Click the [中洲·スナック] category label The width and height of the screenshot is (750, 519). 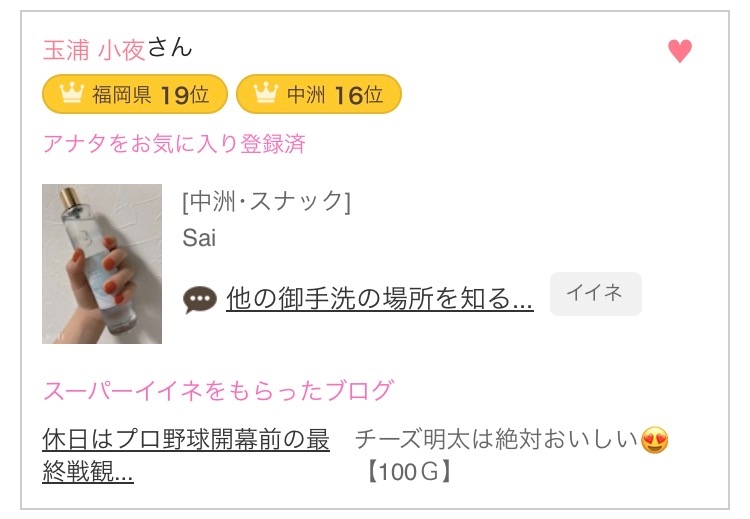(266, 202)
